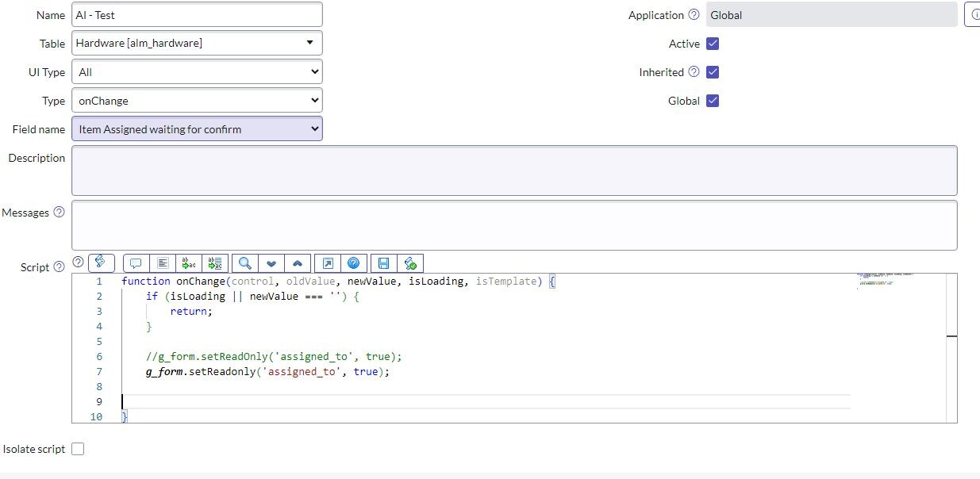This screenshot has width=980, height=479.
Task: Click the help icon beside Script label
Action: (x=59, y=267)
